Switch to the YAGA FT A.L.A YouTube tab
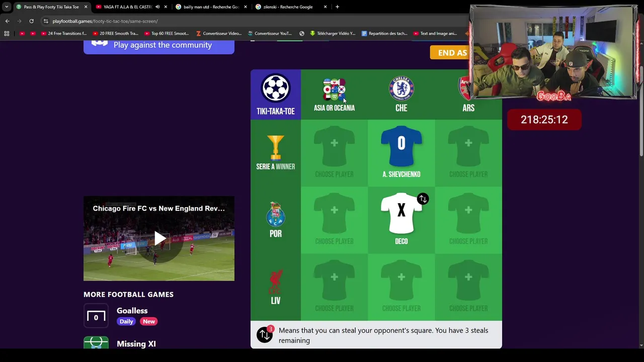Screen dimensions: 644x362 tap(127, 7)
